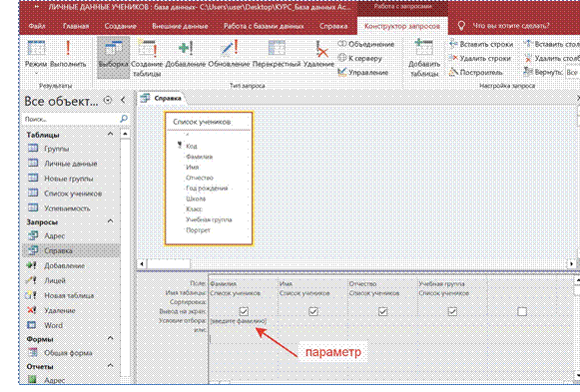Collapse the Запросы group
This screenshot has height=392, width=580.
click(x=110, y=221)
